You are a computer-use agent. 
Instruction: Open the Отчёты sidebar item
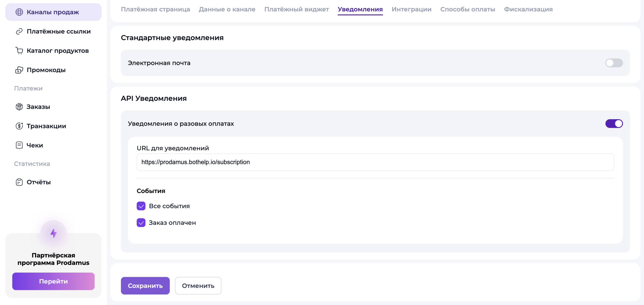click(x=53, y=182)
